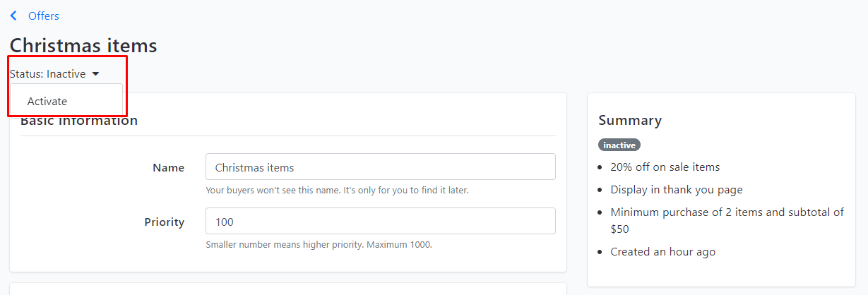Click the Summary panel heading
The height and width of the screenshot is (295, 868).
(630, 120)
